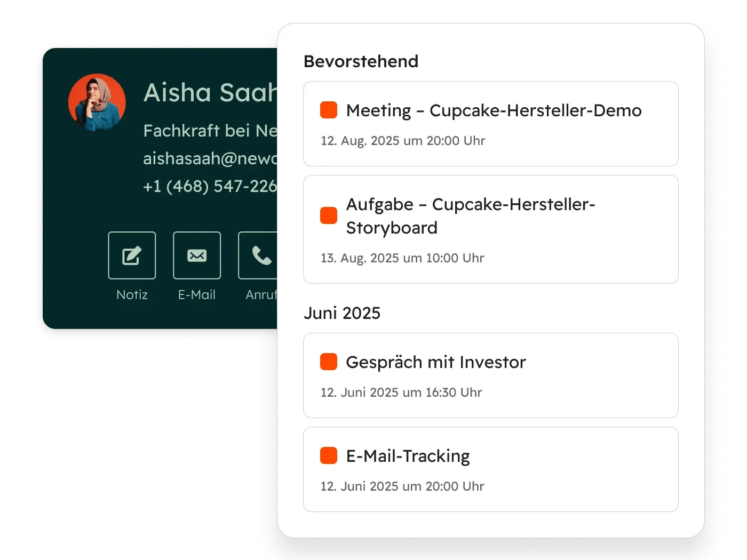Click the orange status indicator on E-Mail-Tracking
The image size is (747, 560).
pos(328,455)
